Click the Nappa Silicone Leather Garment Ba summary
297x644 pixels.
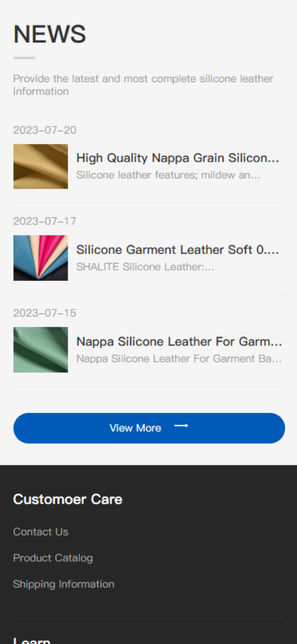tap(179, 358)
